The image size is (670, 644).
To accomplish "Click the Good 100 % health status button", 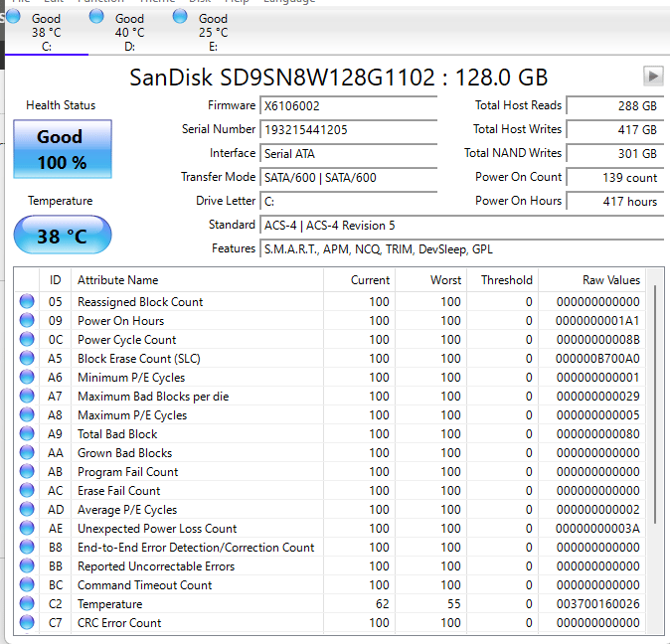I will [63, 149].
